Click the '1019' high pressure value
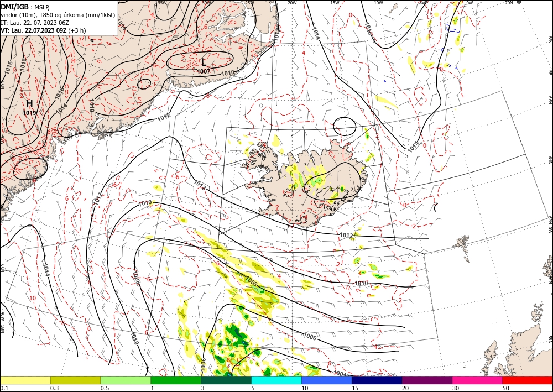 tap(29, 113)
